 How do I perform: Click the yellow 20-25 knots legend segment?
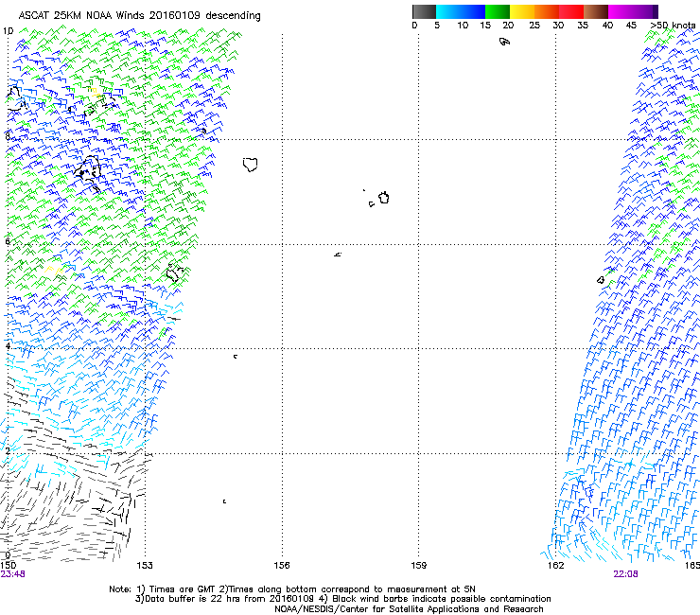522,11
